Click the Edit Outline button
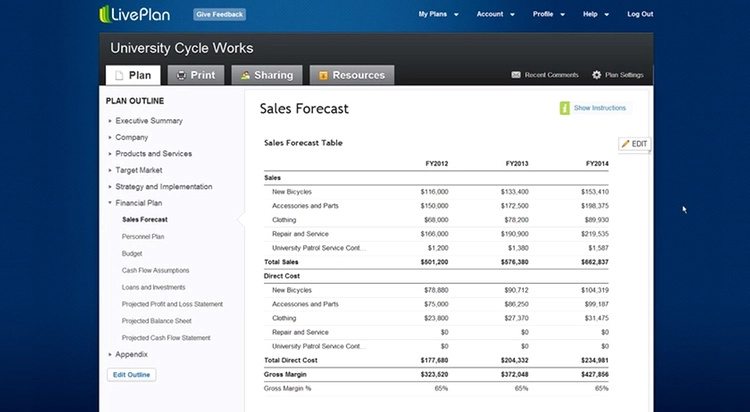The width and height of the screenshot is (750, 412). (x=131, y=375)
